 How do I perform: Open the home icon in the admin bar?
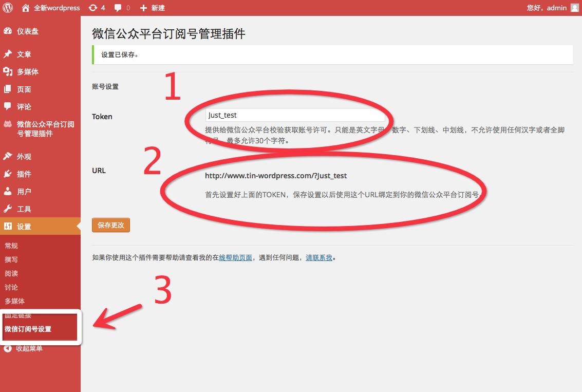coord(26,8)
